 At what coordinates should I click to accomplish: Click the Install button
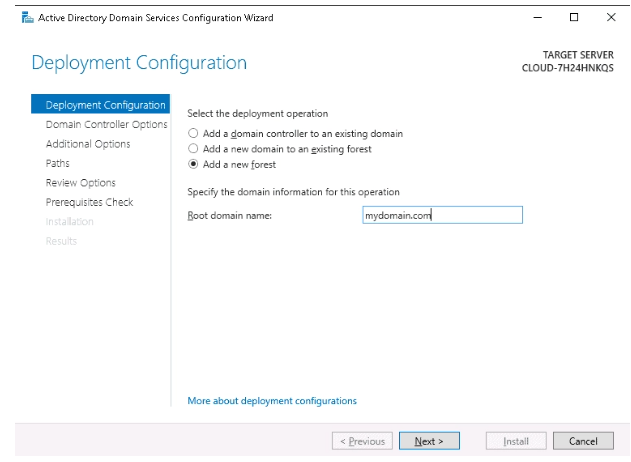tap(516, 441)
